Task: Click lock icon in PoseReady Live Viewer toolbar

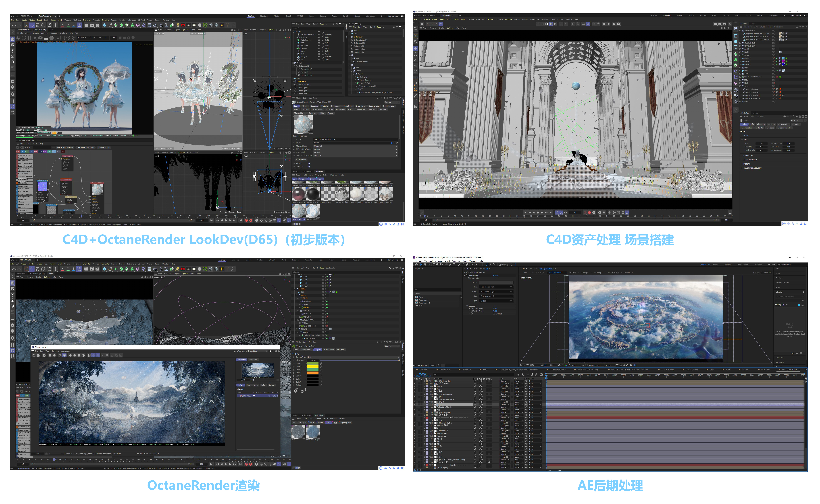Action: [46, 38]
